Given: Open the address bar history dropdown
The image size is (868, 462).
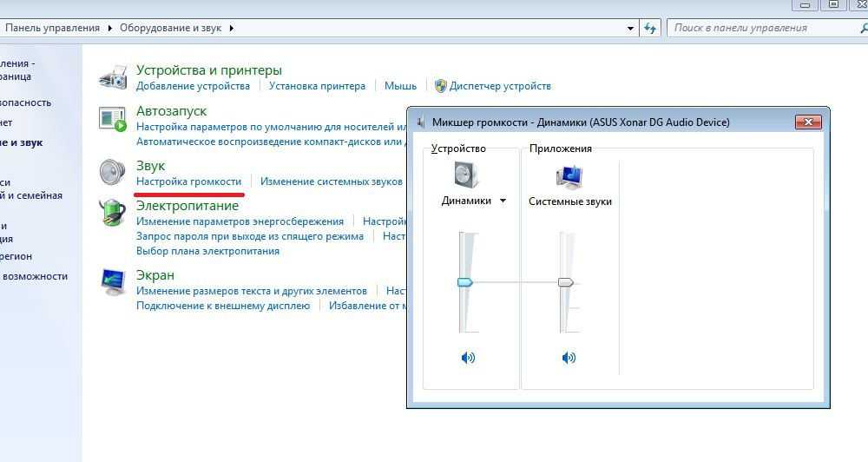Looking at the screenshot, I should pyautogui.click(x=631, y=28).
